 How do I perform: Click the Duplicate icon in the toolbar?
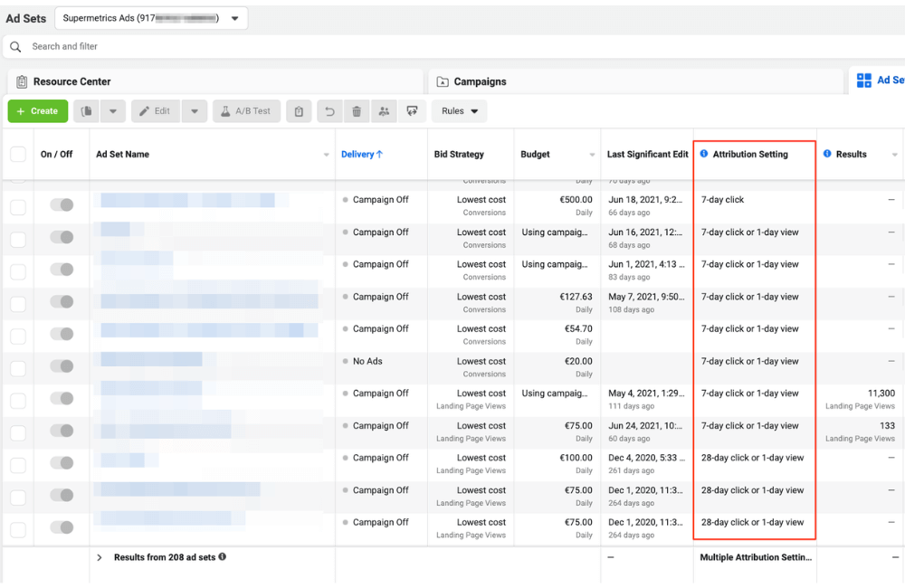(86, 110)
